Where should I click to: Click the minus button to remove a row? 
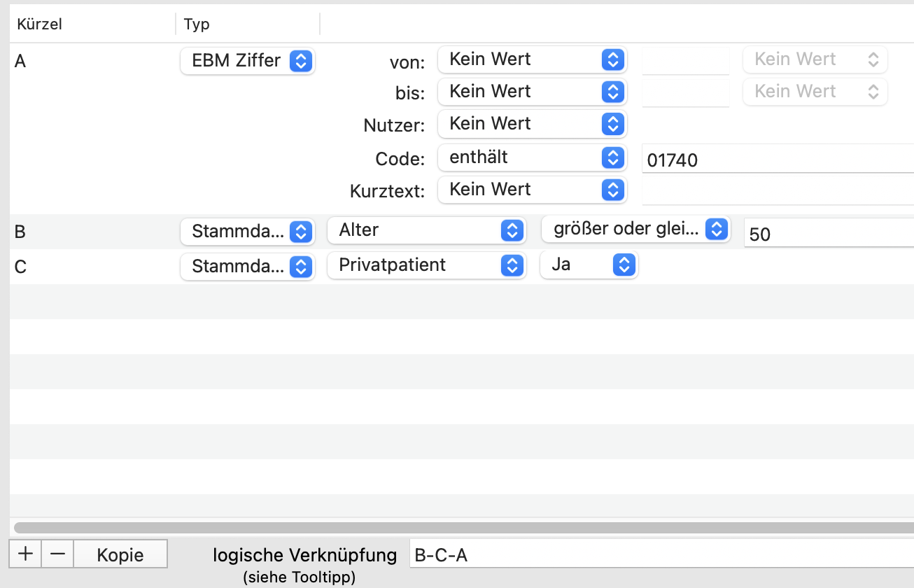pos(58,554)
